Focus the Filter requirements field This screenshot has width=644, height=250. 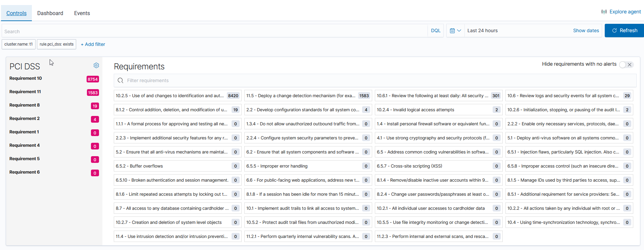coord(375,80)
